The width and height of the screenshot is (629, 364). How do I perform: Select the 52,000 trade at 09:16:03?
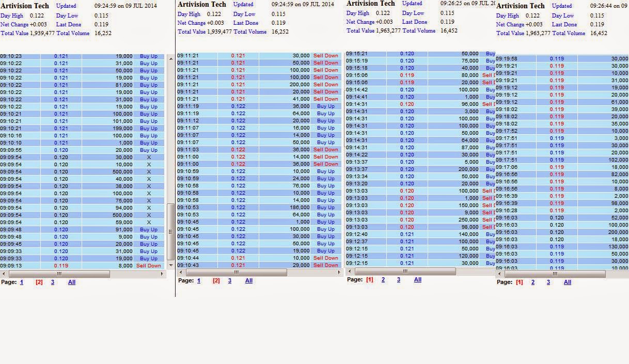(562, 218)
